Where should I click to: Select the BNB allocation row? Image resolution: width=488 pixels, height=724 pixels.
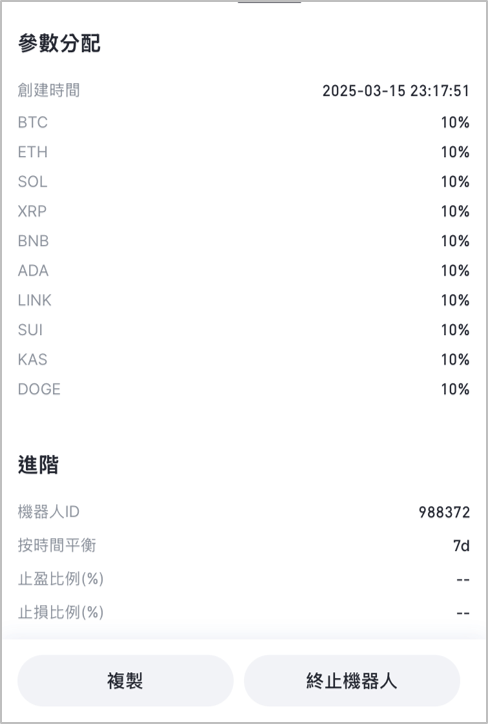244,241
